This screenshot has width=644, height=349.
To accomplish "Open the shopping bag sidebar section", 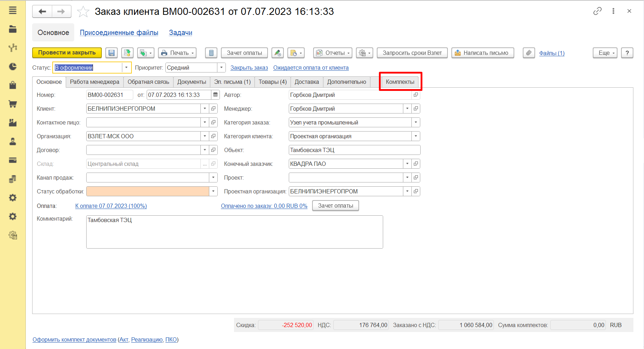I will (x=13, y=85).
